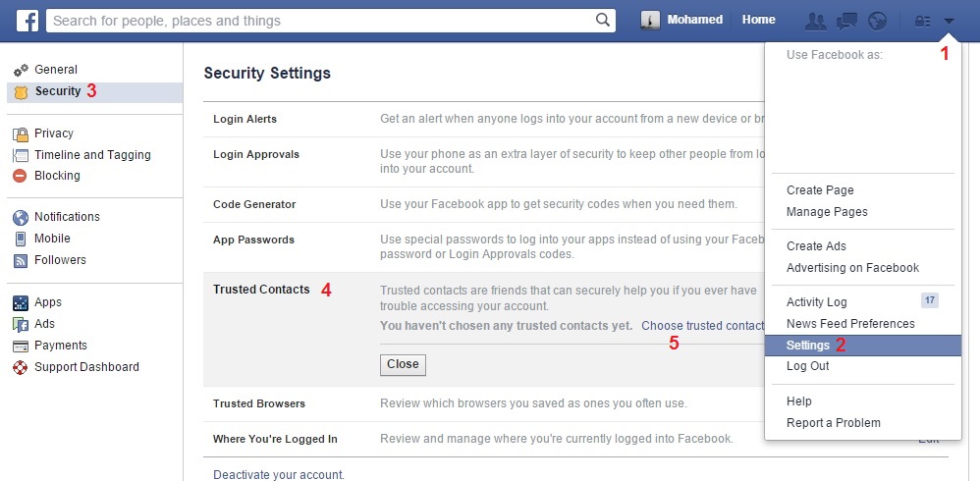
Task: Expand the Code Generator settings row
Action: [484, 204]
